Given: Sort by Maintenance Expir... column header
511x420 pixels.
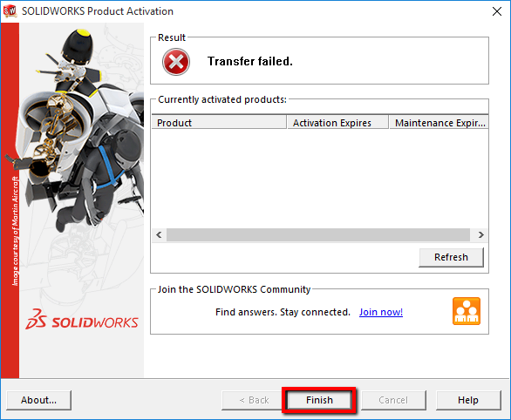Looking at the screenshot, I should click(x=439, y=123).
